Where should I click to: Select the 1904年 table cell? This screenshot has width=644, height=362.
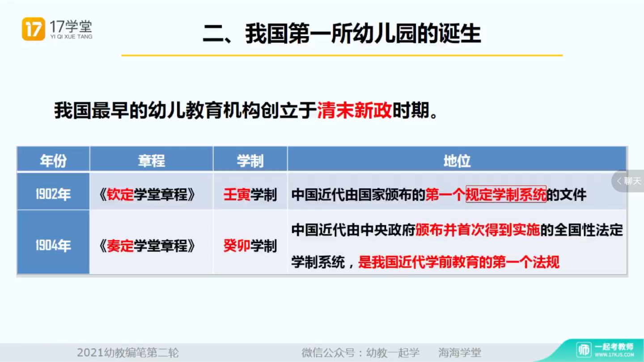[x=53, y=242]
